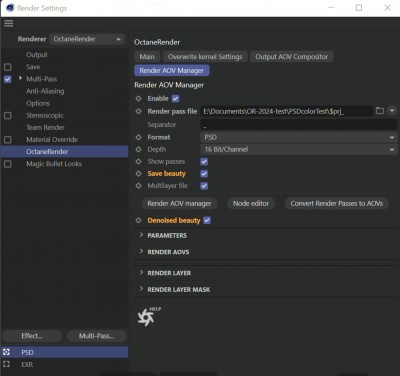Select the Render AOV Manager tab

[172, 71]
